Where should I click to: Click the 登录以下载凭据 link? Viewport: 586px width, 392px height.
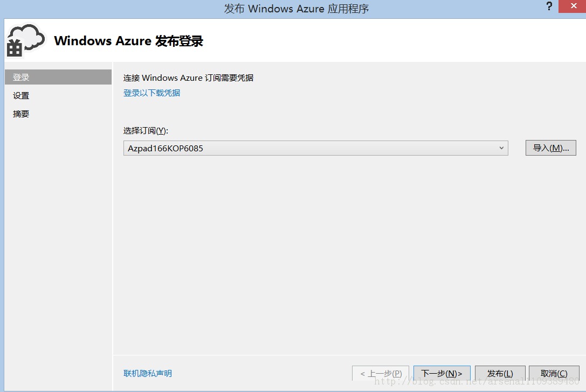coord(151,93)
